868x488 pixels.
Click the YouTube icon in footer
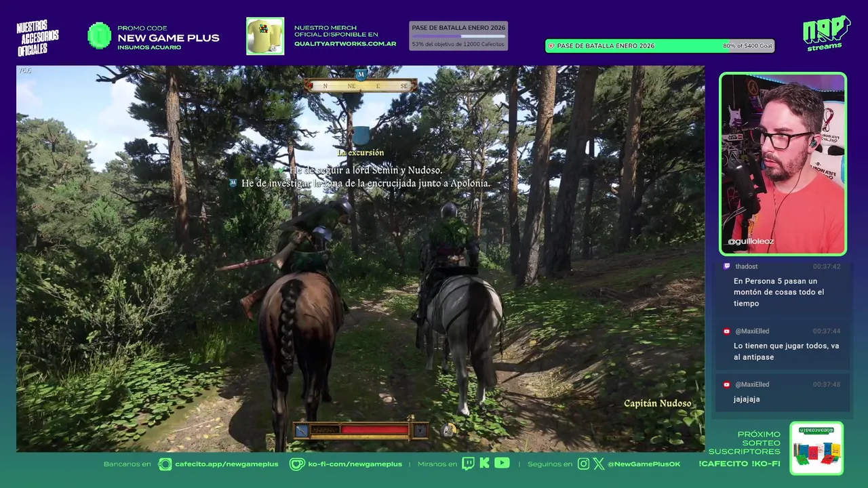click(x=502, y=463)
